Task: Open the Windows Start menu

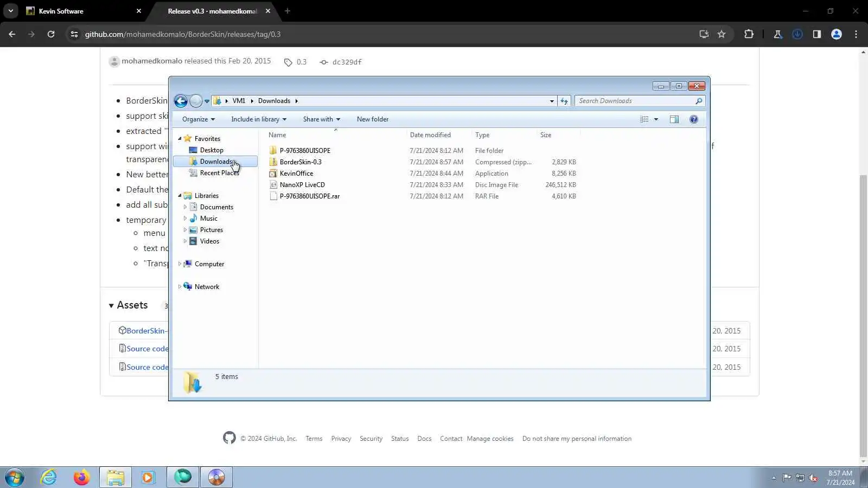Action: pos(15,477)
